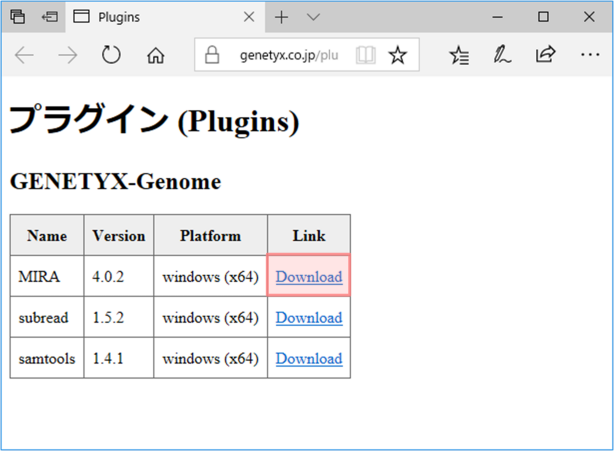Select version 1.4.1 cell
614x451 pixels.
(119, 358)
